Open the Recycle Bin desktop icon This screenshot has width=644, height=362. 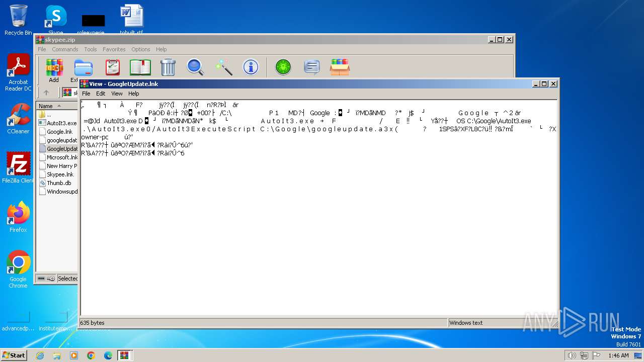point(18,20)
